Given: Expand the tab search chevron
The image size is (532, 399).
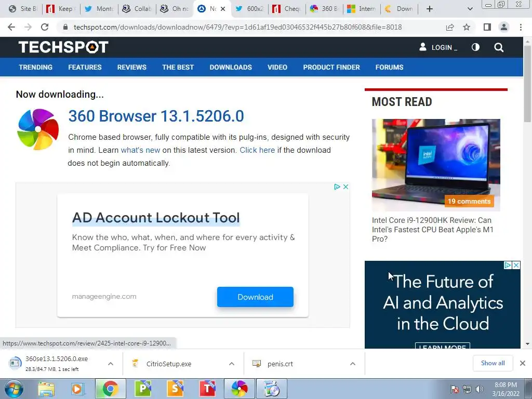Looking at the screenshot, I should 470,9.
